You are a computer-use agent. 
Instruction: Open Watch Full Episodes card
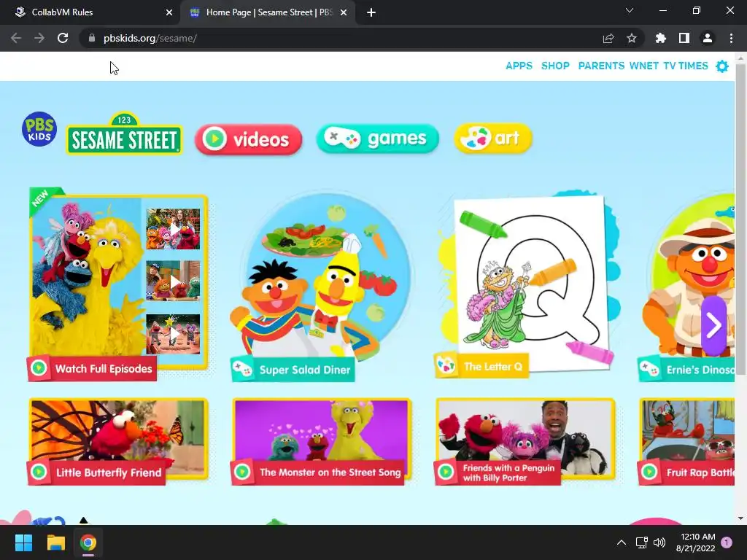[118, 283]
